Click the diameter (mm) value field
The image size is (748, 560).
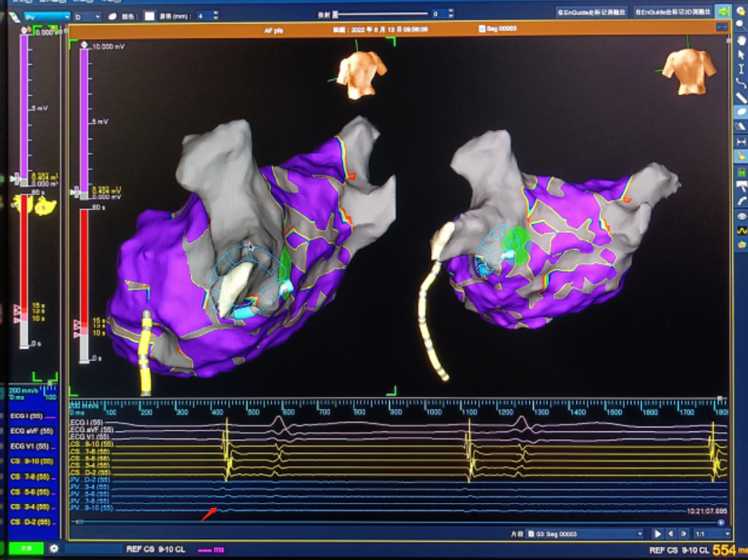206,15
